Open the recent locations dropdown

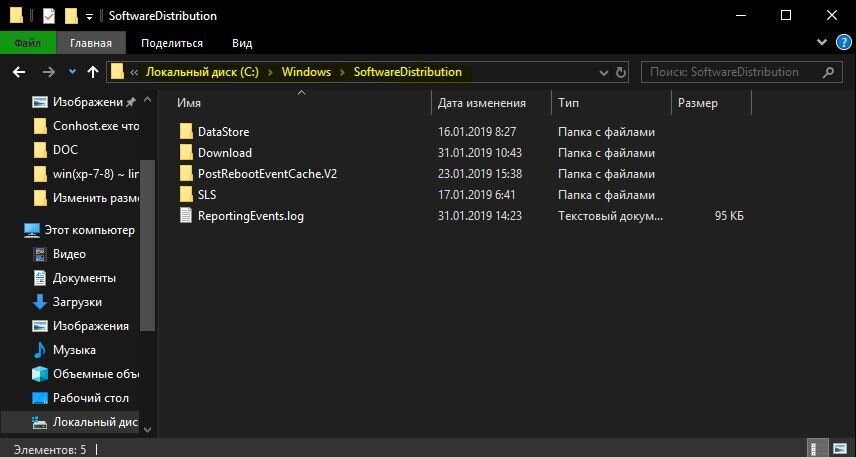(73, 72)
